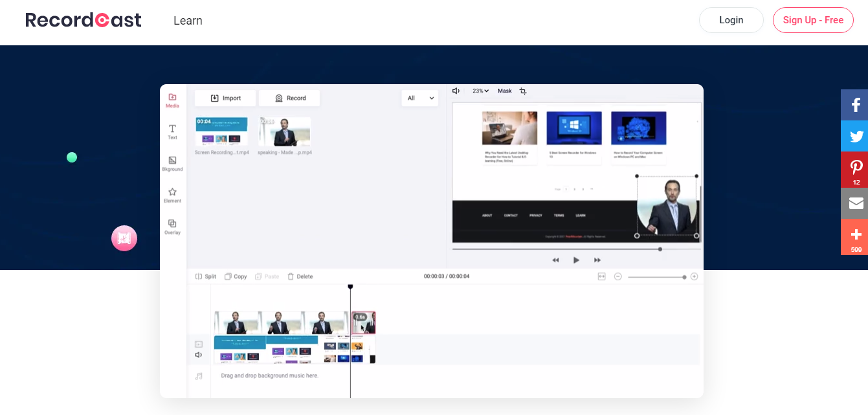Click the Windows PC and Mac article thumbnail

[638, 128]
